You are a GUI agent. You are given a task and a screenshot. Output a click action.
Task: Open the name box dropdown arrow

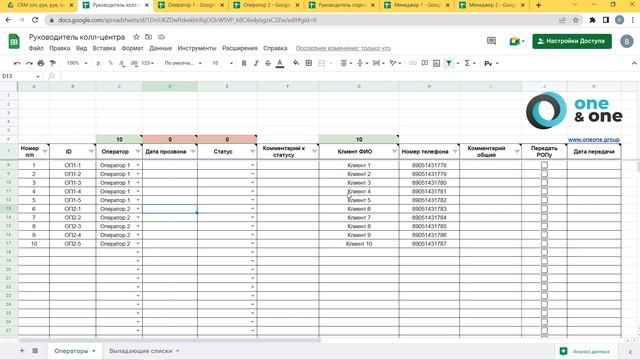click(x=38, y=76)
